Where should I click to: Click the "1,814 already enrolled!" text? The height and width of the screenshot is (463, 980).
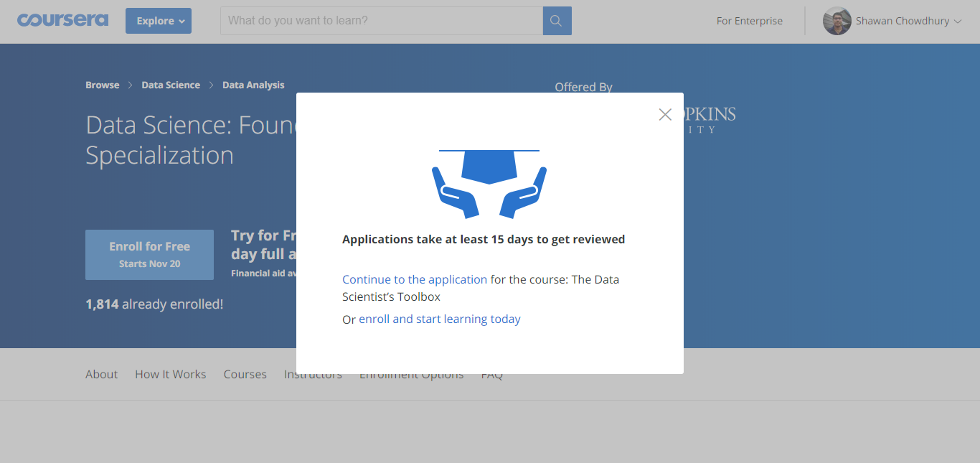[x=154, y=304]
